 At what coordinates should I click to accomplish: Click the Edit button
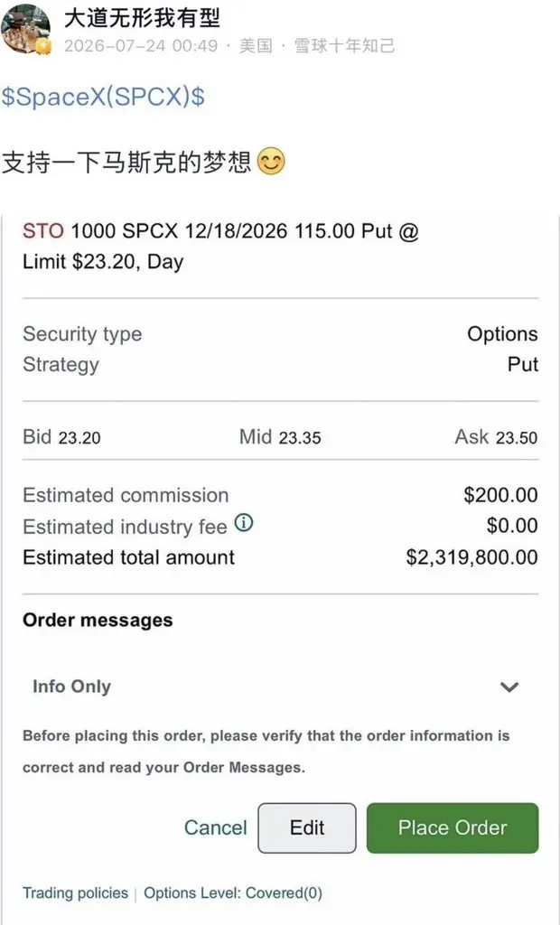(307, 827)
